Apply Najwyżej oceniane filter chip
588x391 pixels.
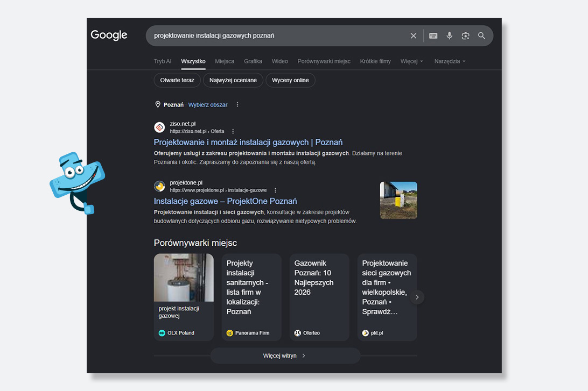(x=233, y=80)
